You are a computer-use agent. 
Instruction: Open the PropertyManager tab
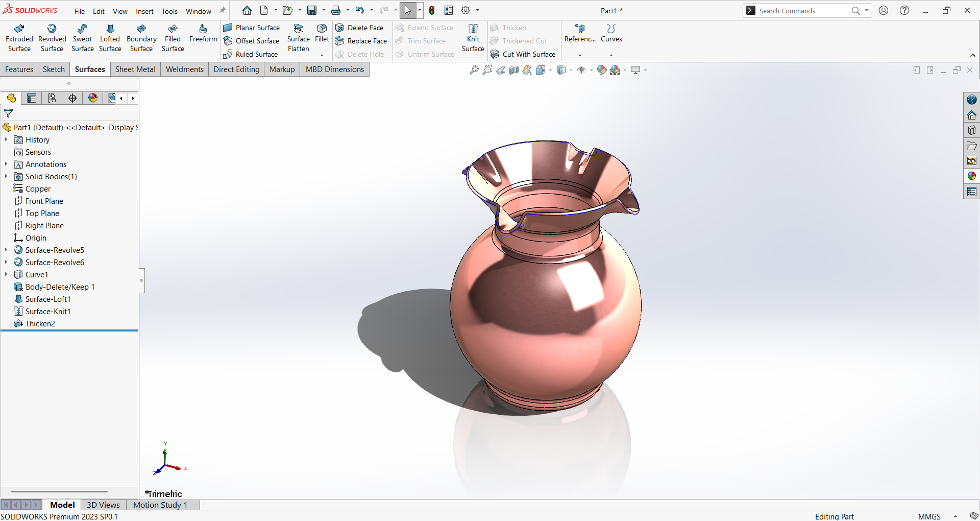[32, 98]
